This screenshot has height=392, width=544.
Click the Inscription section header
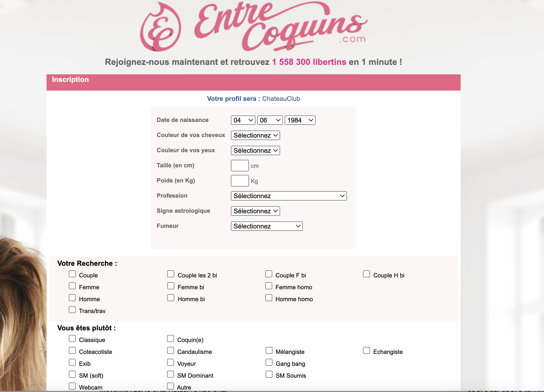point(71,80)
